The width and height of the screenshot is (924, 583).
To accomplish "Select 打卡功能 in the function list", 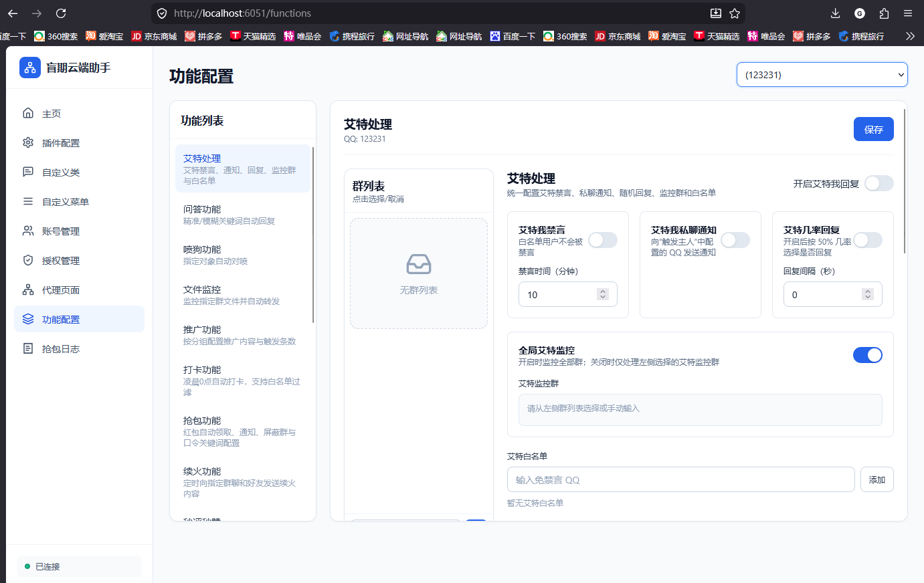I will coord(243,380).
